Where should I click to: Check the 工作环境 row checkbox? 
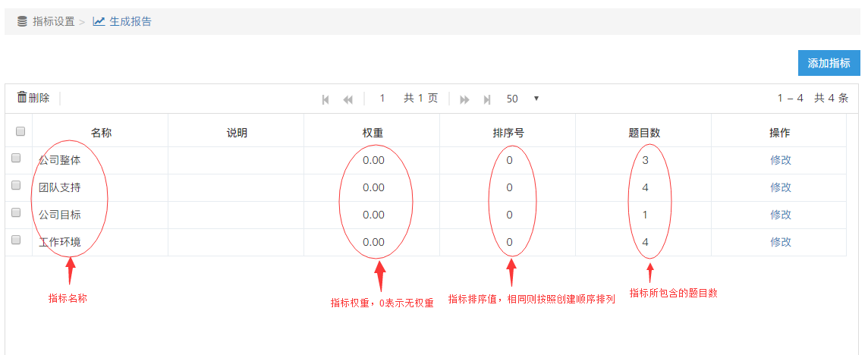pyautogui.click(x=16, y=240)
